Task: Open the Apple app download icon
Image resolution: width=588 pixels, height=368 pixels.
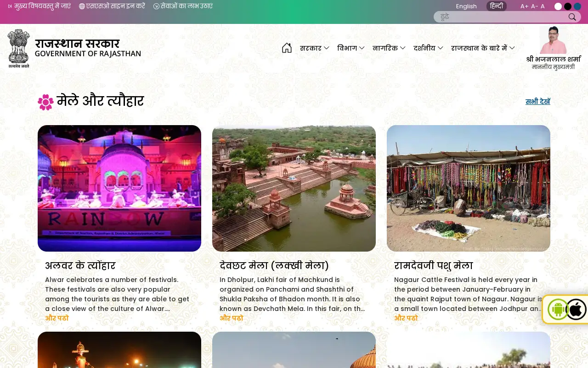Action: (576, 310)
